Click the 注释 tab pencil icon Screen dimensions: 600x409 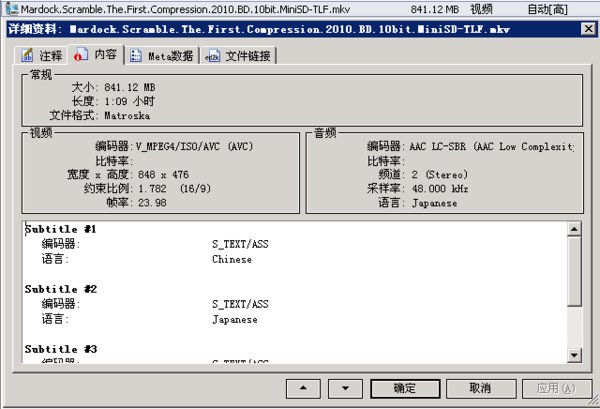(27, 55)
